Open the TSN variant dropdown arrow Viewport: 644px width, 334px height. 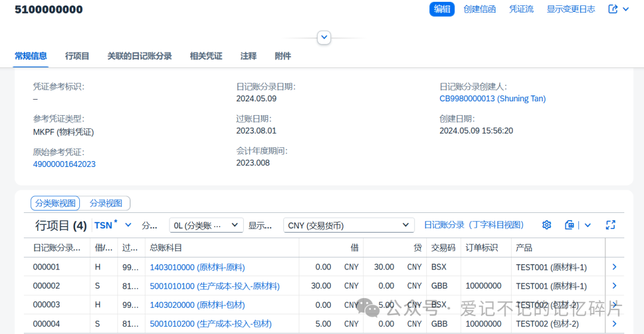(x=128, y=225)
